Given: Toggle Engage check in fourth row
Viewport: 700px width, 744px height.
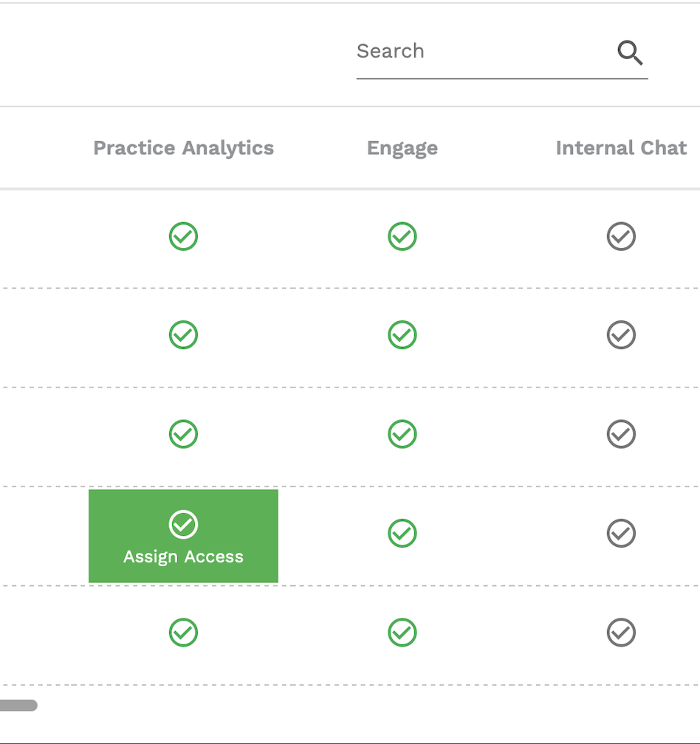Looking at the screenshot, I should (x=402, y=534).
